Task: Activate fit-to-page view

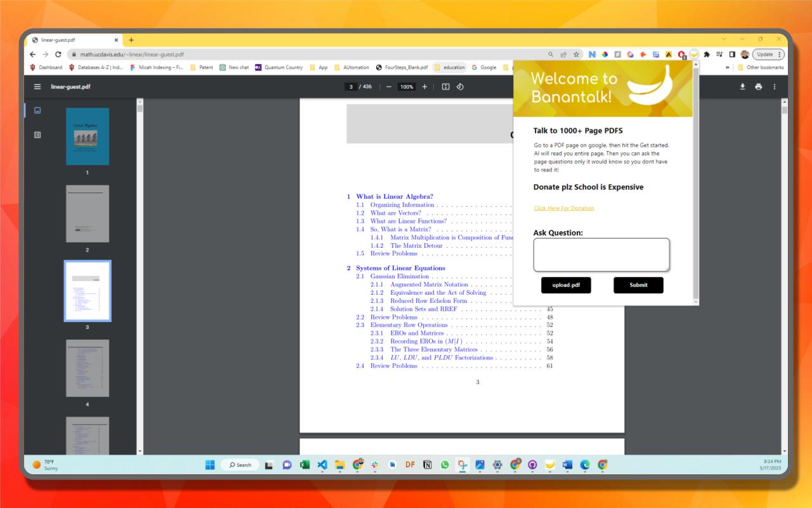Action: coord(445,87)
